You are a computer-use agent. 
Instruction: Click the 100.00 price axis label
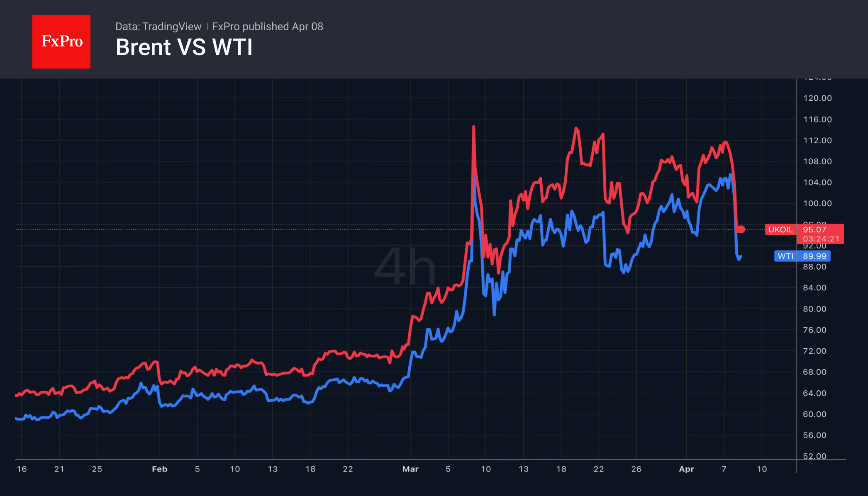(817, 204)
